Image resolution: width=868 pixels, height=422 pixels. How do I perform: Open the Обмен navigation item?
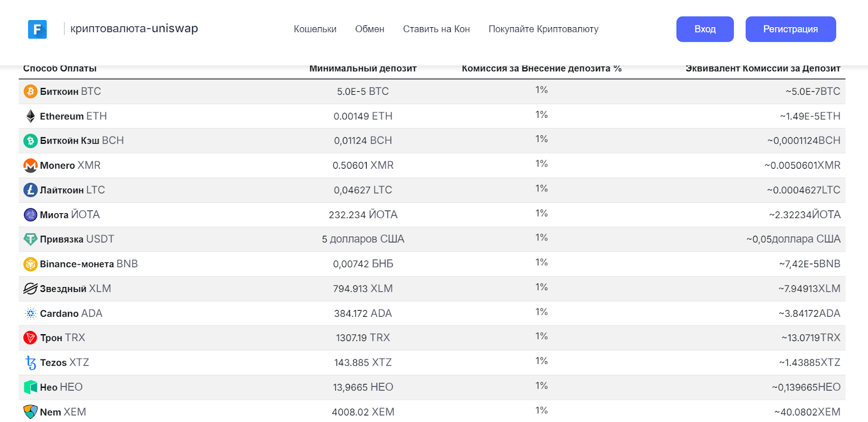[x=369, y=29]
